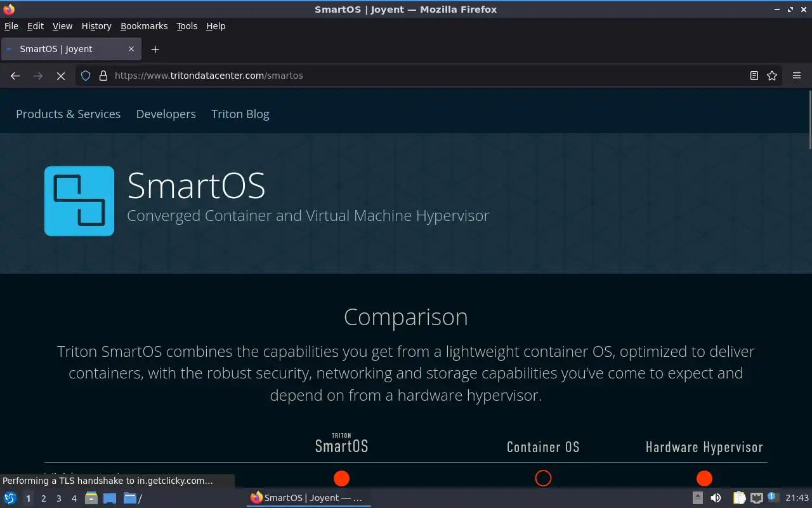Open the root folder launcher
This screenshot has width=812, height=508.
(x=133, y=498)
